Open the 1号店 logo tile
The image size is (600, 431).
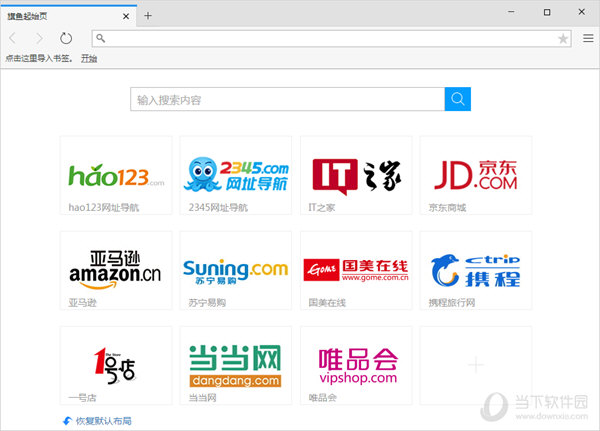click(116, 366)
